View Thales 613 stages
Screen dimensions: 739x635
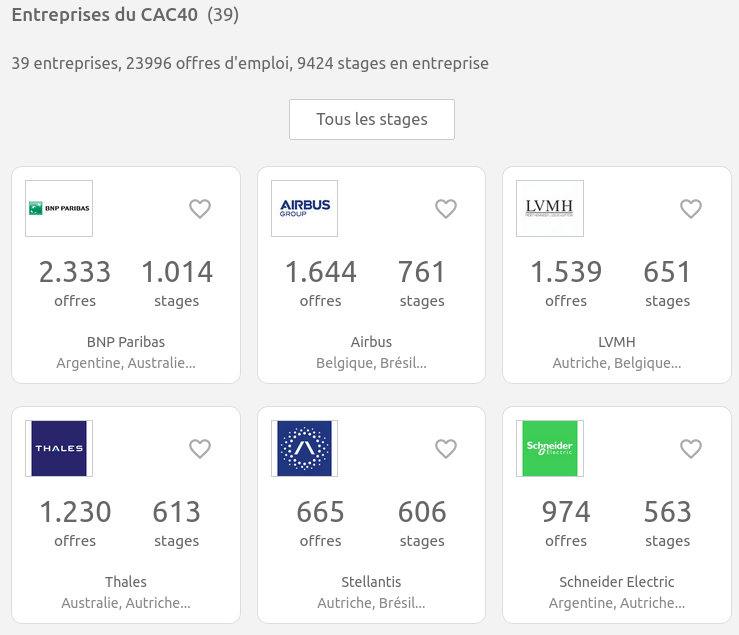point(177,522)
